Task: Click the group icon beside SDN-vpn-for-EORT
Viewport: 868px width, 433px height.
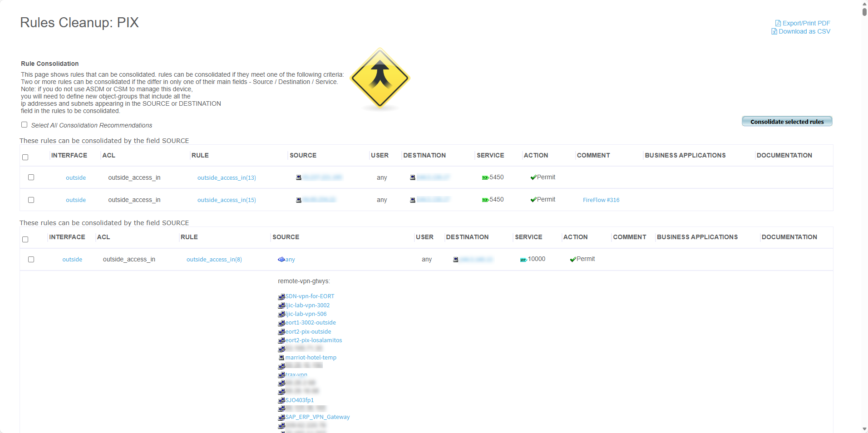Action: click(x=281, y=297)
